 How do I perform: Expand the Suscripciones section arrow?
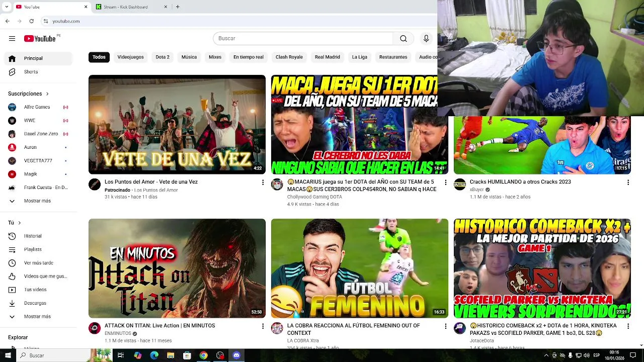pos(47,94)
